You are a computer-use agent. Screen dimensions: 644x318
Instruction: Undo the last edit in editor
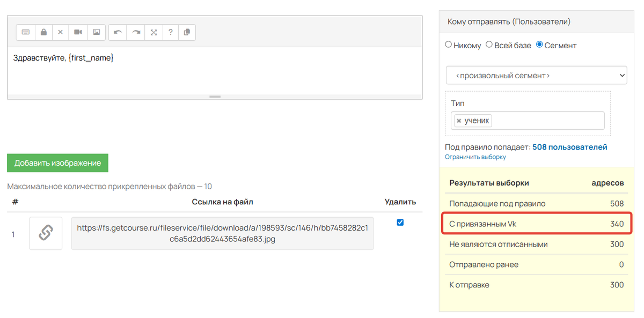[x=118, y=32]
